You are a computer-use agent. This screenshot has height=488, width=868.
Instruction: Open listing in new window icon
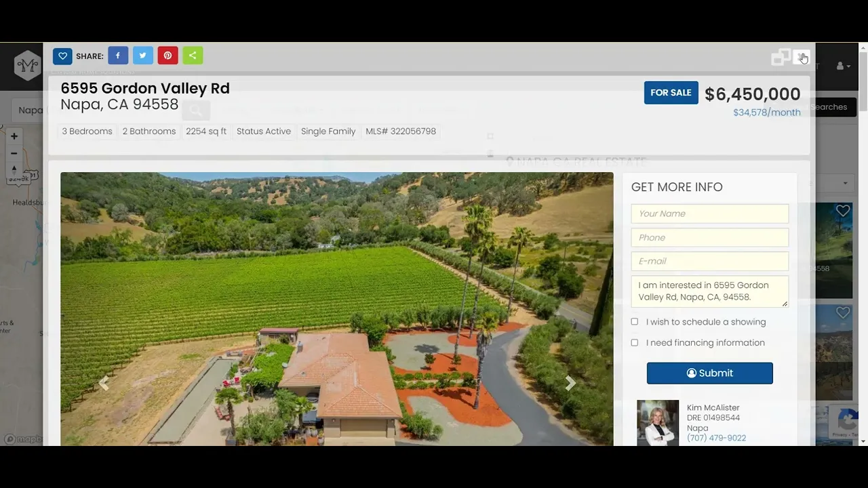coord(781,58)
